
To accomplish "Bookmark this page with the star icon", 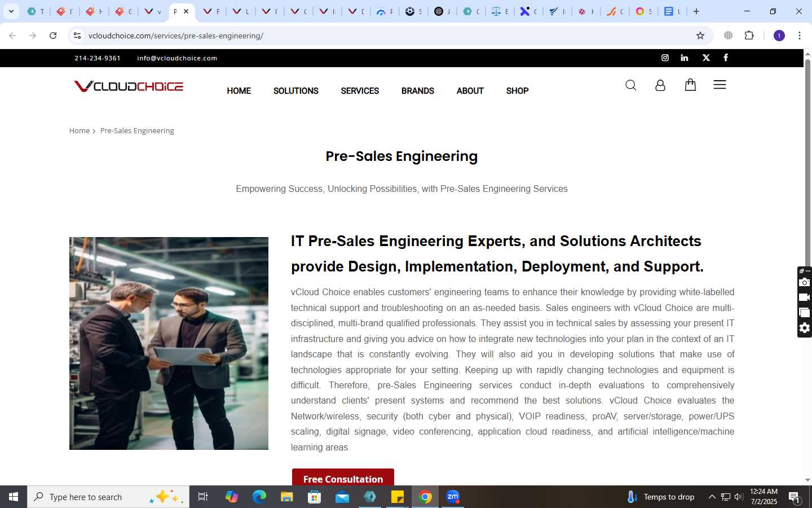I will [700, 36].
